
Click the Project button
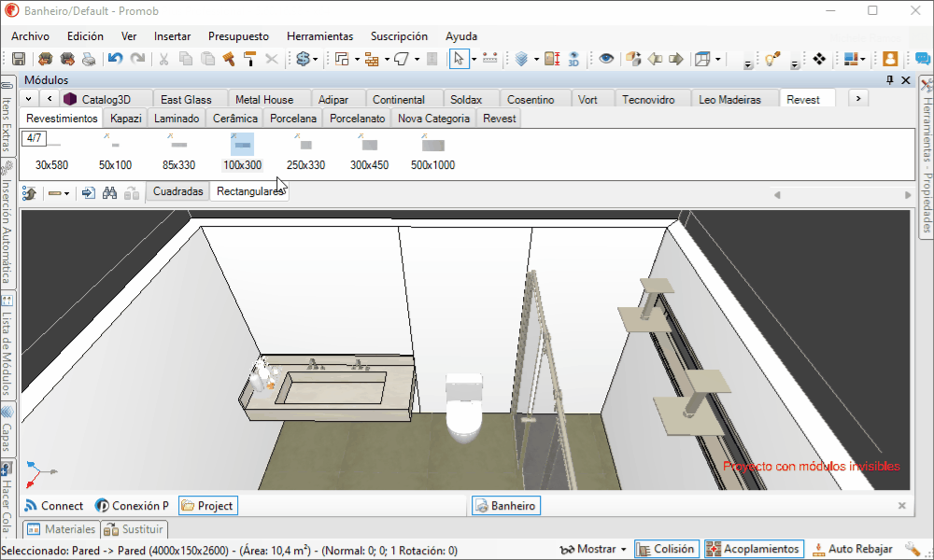coord(208,506)
